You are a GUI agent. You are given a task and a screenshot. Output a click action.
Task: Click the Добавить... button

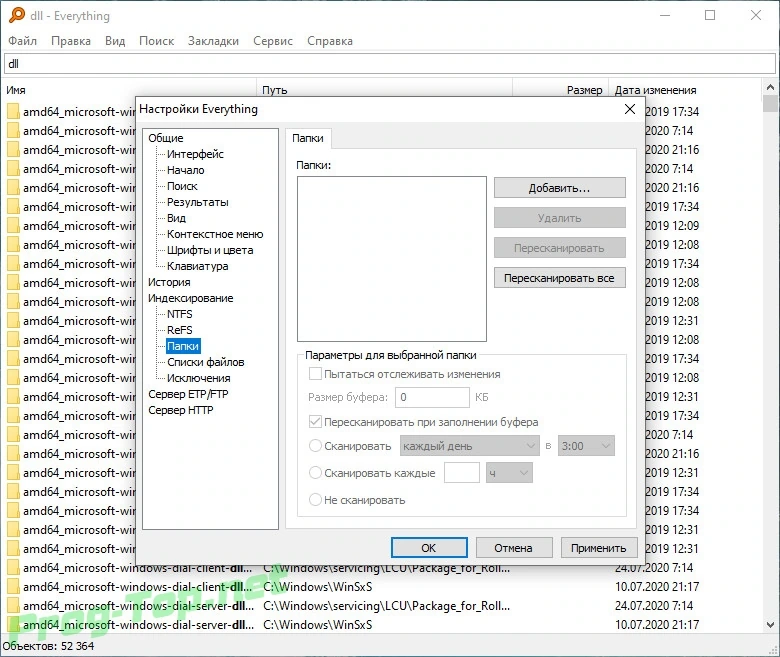[560, 188]
